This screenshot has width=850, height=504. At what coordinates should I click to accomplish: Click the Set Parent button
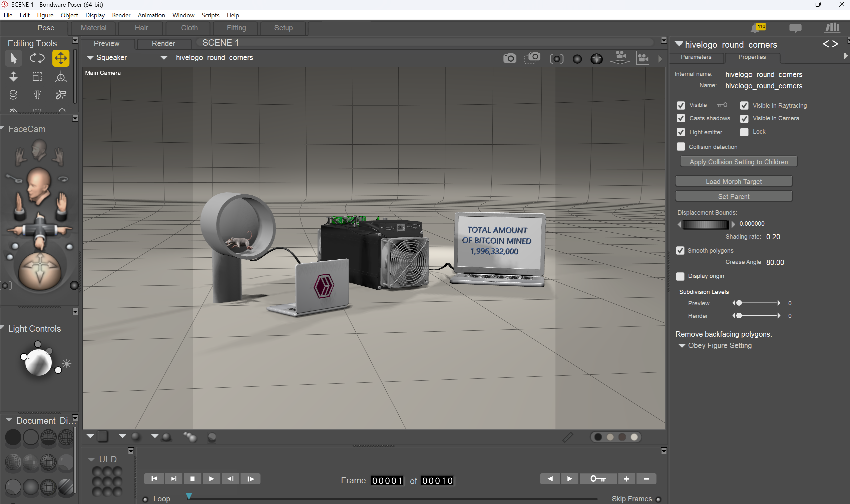734,197
